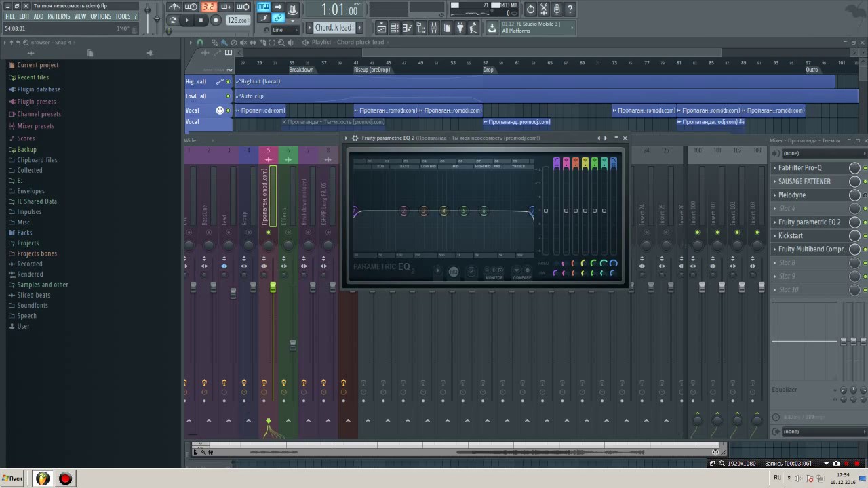
Task: Click the microphone recording icon in toolbar
Action: click(x=557, y=9)
